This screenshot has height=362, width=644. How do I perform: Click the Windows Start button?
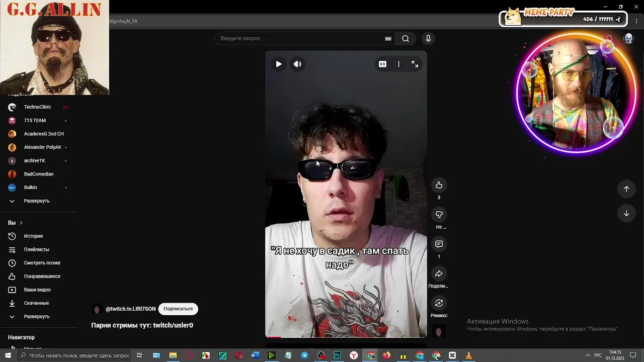pyautogui.click(x=8, y=355)
